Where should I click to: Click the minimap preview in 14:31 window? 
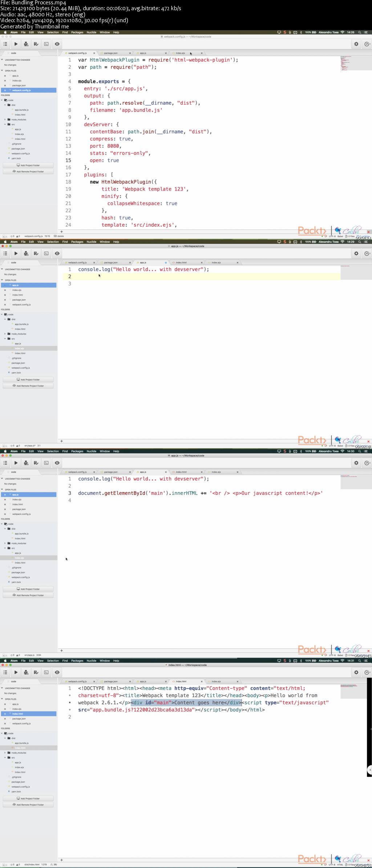coord(356,691)
